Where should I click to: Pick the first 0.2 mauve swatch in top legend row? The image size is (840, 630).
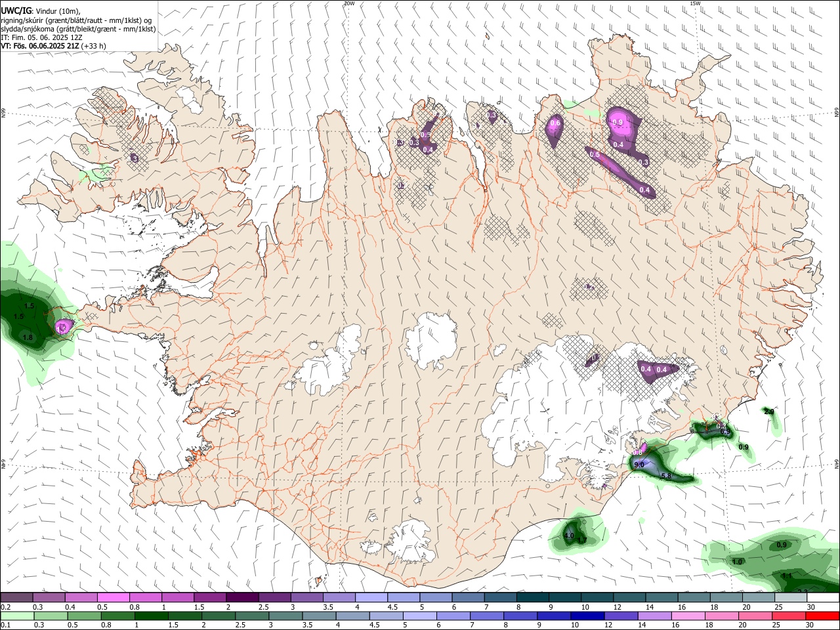pyautogui.click(x=17, y=598)
